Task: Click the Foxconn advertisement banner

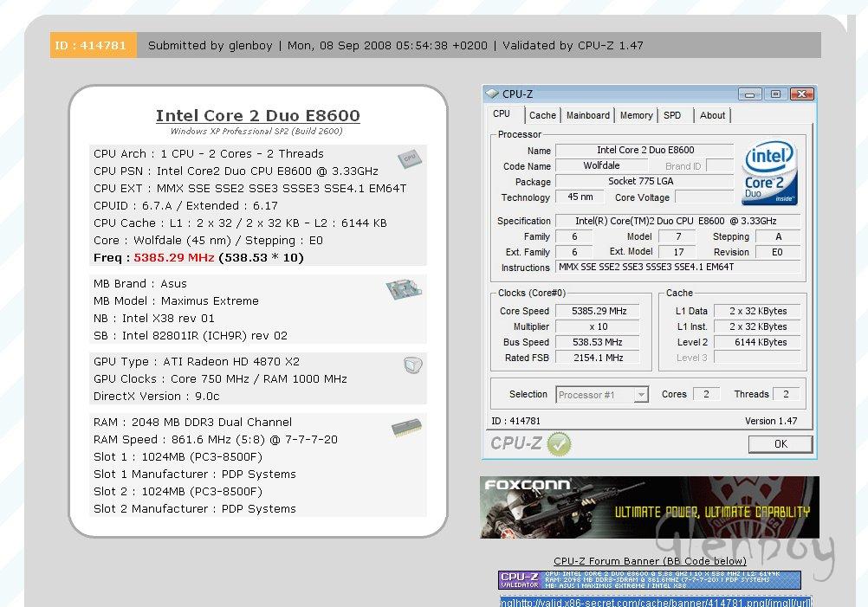Action: coord(649,507)
